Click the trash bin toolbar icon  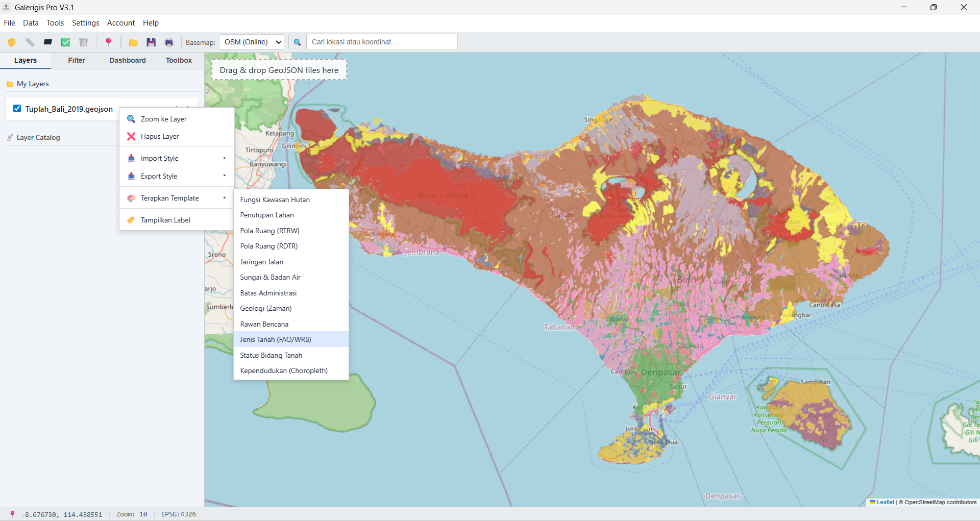84,42
